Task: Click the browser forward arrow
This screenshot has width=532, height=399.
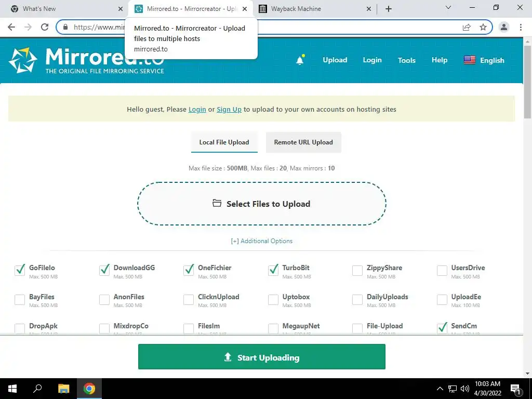Action: [28, 27]
